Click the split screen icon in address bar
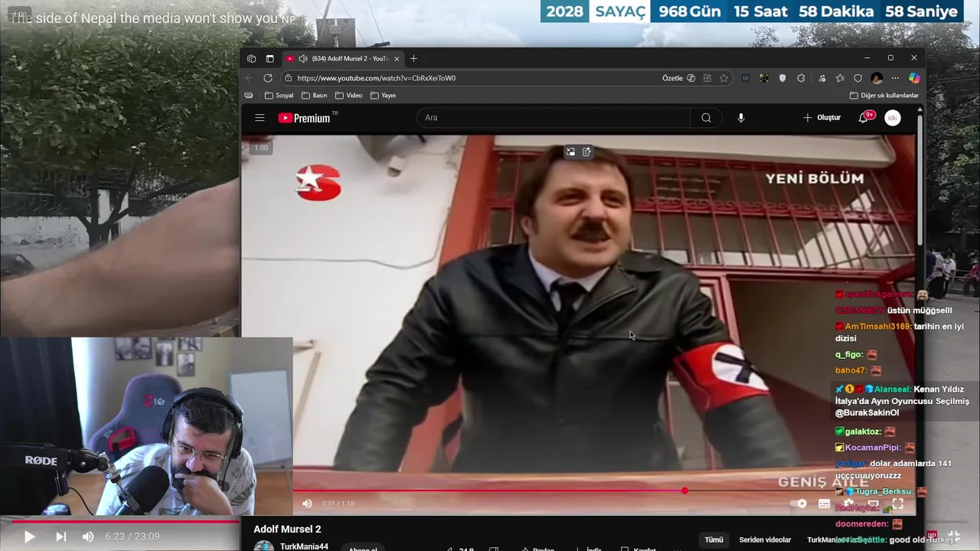980x551 pixels. pos(707,78)
